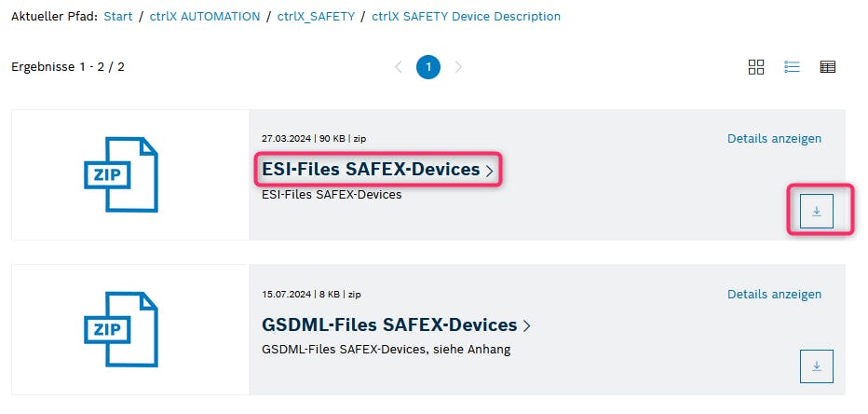
Task: Open ESI-Files SAFEX-Devices title link
Action: tap(371, 170)
